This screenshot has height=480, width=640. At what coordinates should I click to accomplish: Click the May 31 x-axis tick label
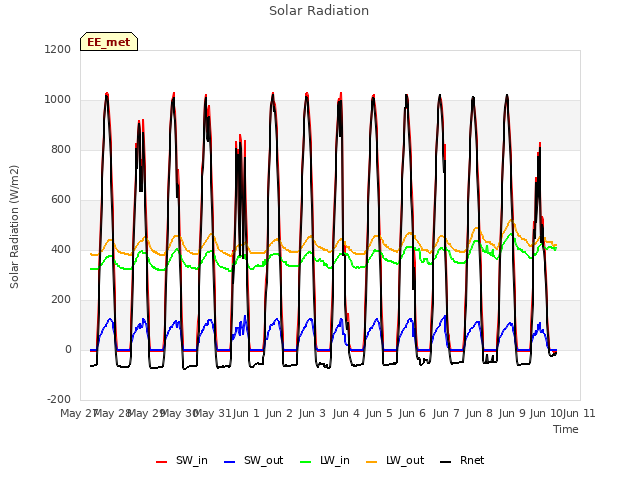point(212,413)
